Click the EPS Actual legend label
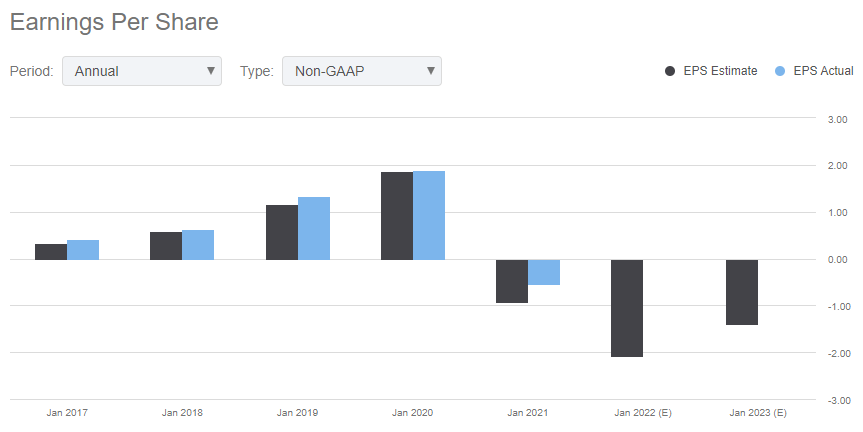Image resolution: width=863 pixels, height=432 pixels. (823, 71)
